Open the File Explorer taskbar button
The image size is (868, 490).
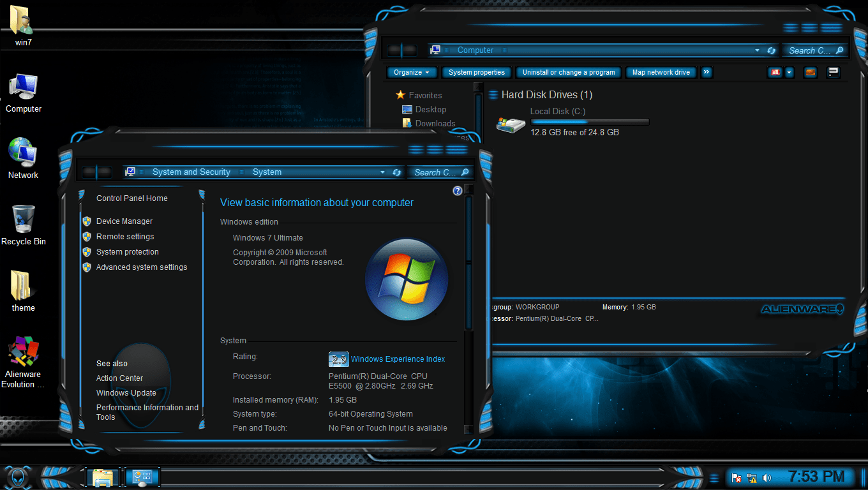(x=103, y=477)
